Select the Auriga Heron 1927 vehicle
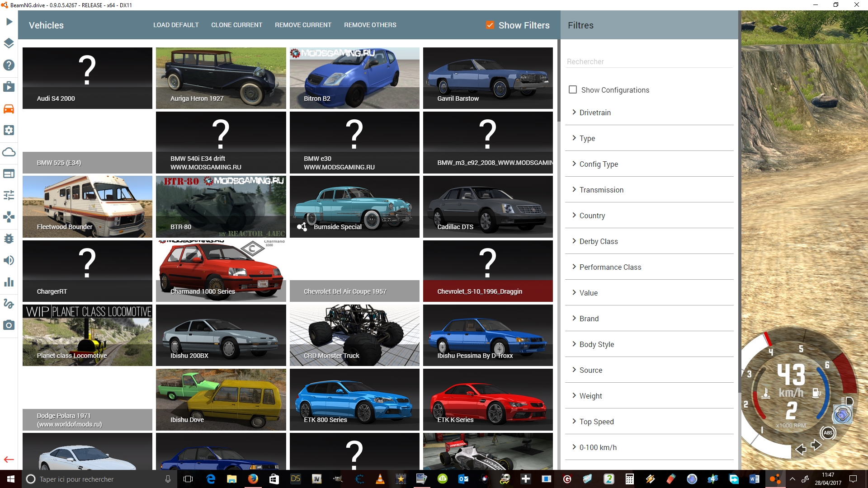 tap(221, 78)
